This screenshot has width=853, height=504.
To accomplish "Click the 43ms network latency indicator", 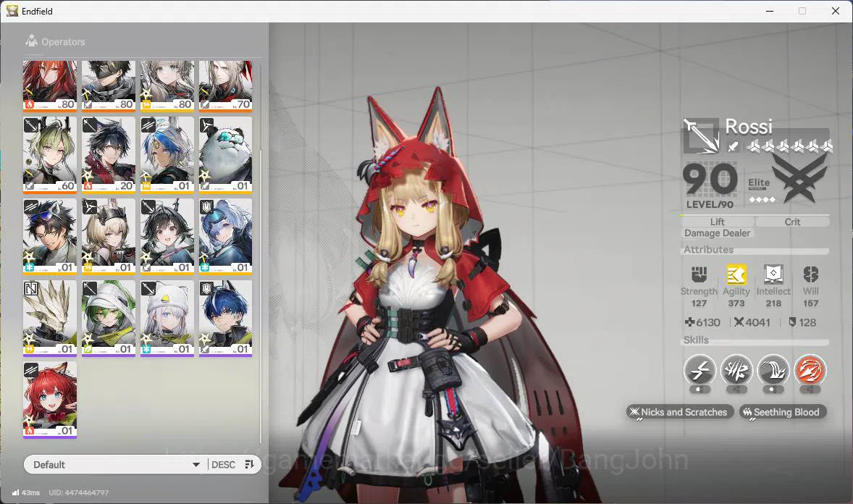I will [26, 492].
